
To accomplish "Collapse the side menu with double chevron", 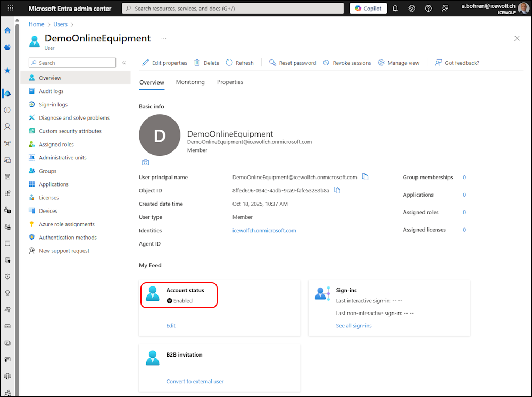I will [124, 63].
